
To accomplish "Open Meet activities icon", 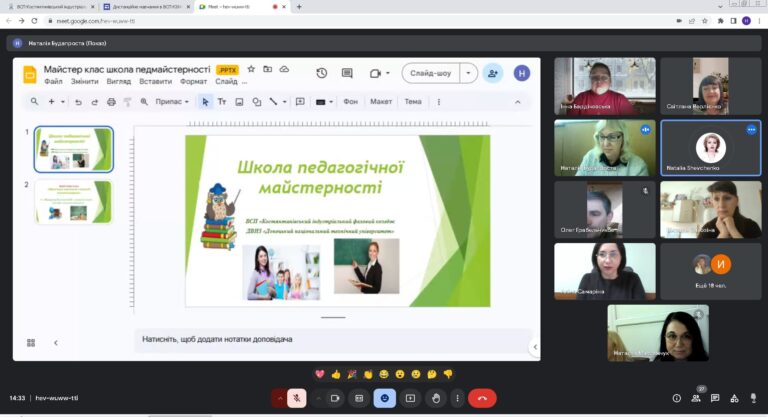I will (x=734, y=398).
